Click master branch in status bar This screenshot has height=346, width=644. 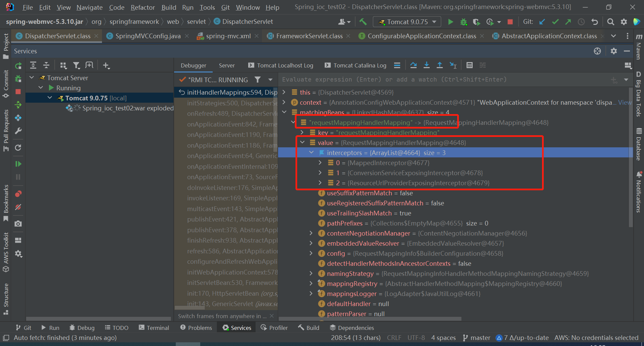point(476,338)
